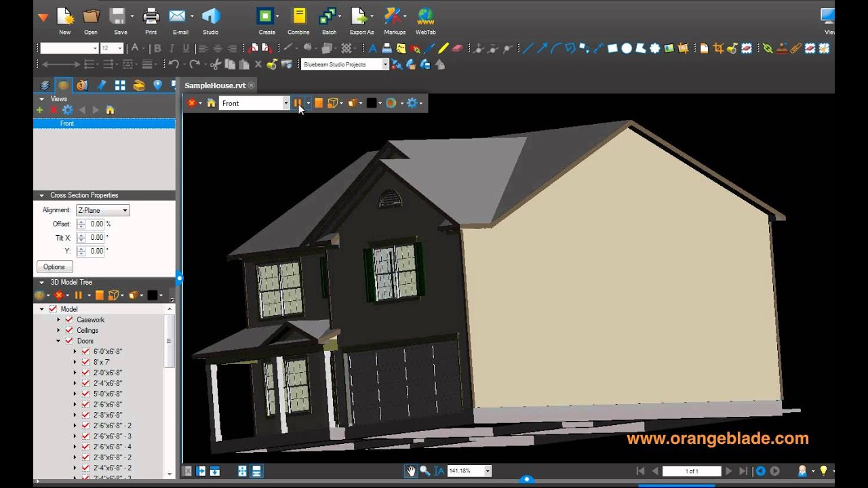
Task: Click the Markups icon
Action: point(392,16)
